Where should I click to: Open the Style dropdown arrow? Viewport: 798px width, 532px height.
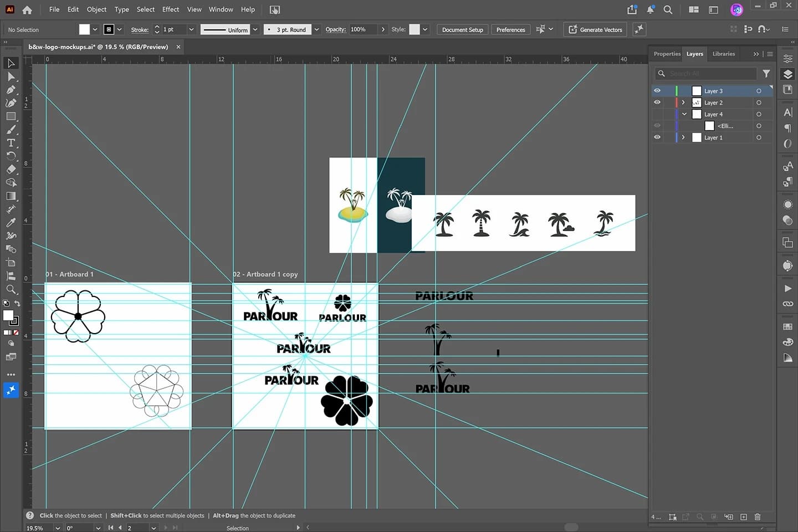(x=425, y=29)
